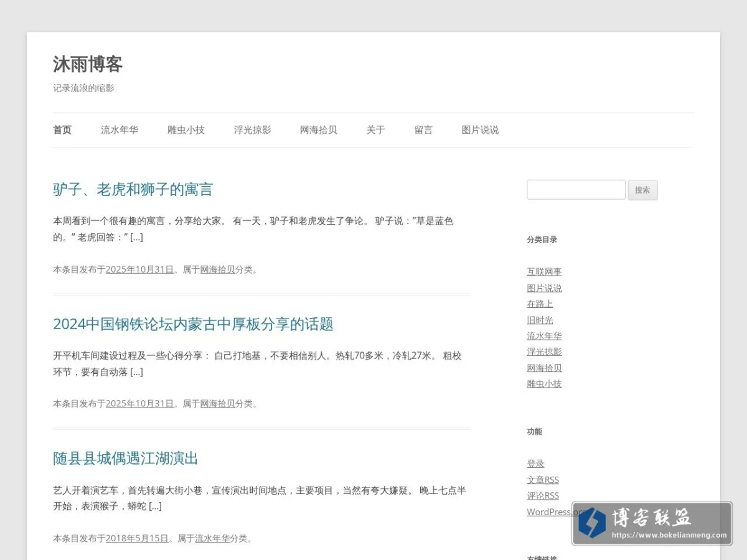Open the 留言 navigation menu item

[x=423, y=130]
